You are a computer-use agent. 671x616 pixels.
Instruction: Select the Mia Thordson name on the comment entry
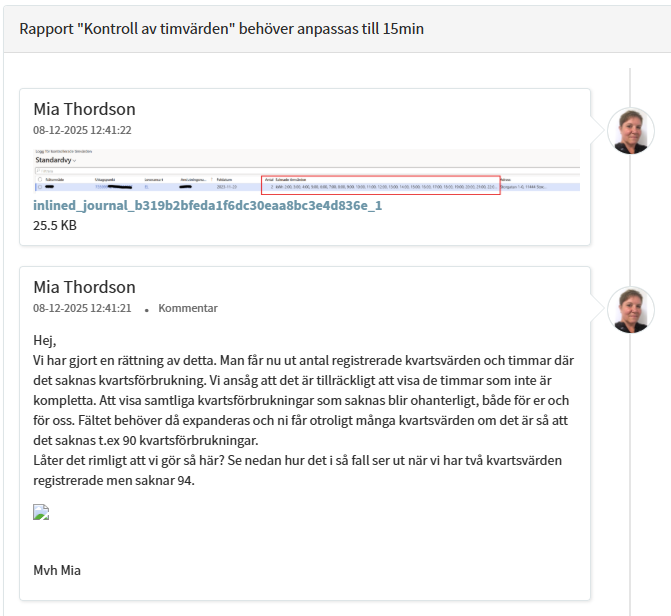point(84,287)
